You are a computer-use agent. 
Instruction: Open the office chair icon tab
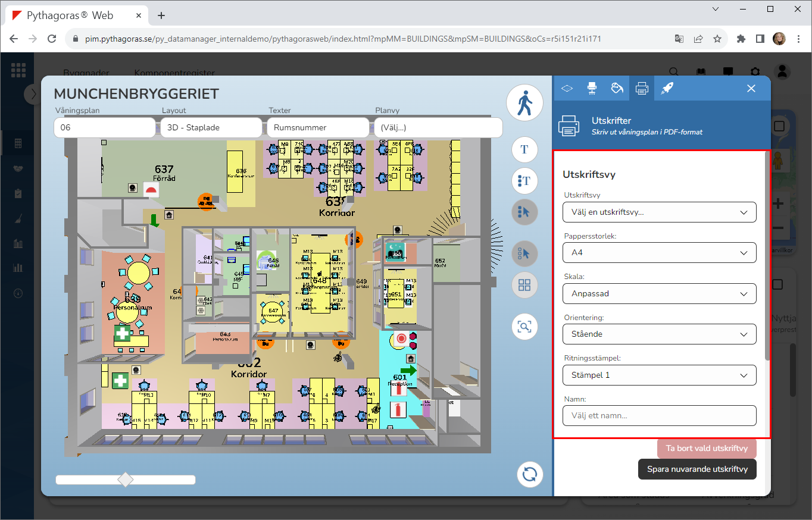click(592, 88)
